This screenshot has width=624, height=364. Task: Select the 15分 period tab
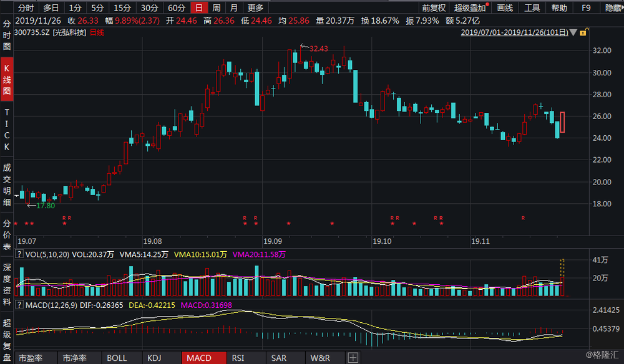[x=122, y=7]
